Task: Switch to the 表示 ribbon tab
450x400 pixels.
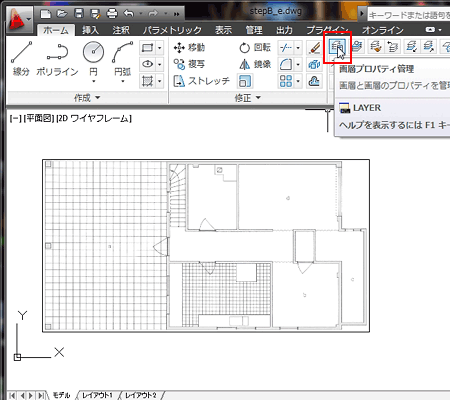Action: [223, 30]
